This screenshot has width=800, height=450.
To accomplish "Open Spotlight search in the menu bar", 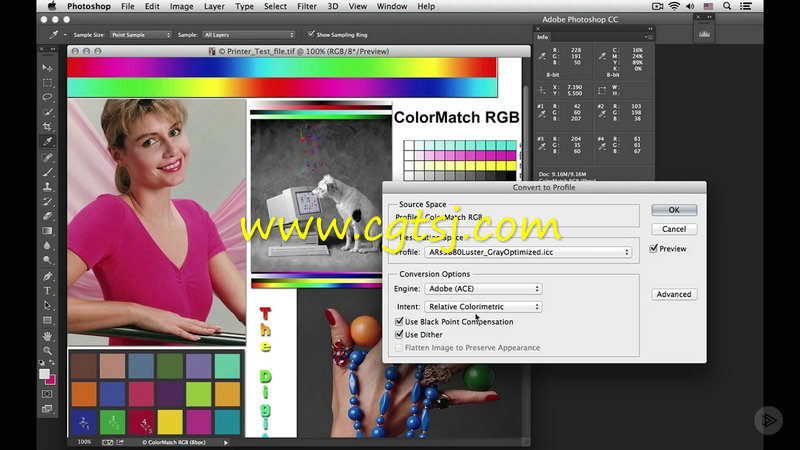I will [727, 6].
